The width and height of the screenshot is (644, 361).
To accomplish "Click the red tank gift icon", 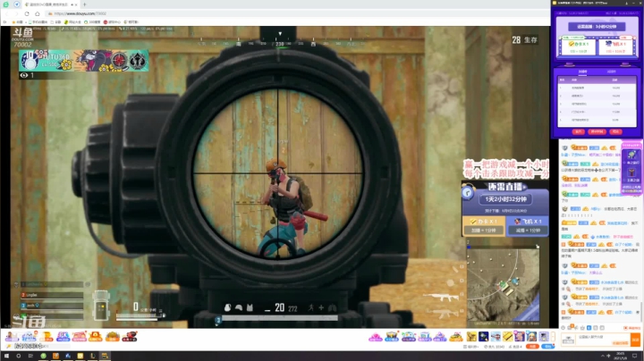I will tap(130, 336).
